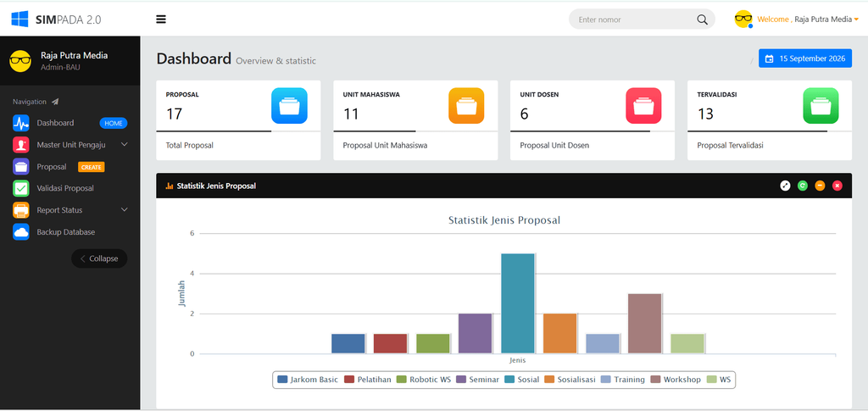Click the Master Unit Pengaju person icon
The width and height of the screenshot is (868, 411).
coord(21,145)
